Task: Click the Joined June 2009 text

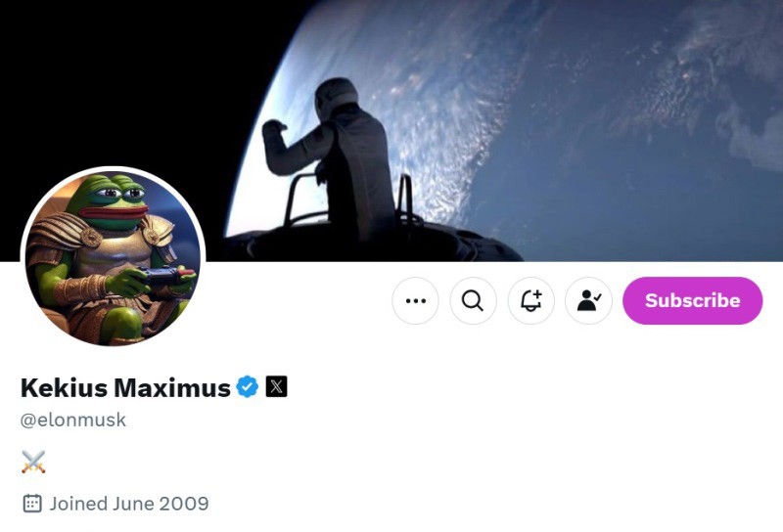Action: [129, 503]
